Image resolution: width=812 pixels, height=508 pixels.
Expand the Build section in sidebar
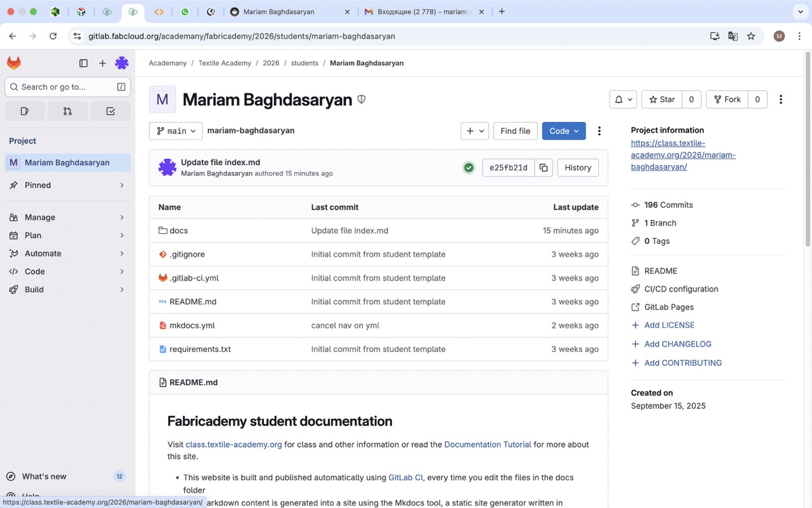coord(67,290)
